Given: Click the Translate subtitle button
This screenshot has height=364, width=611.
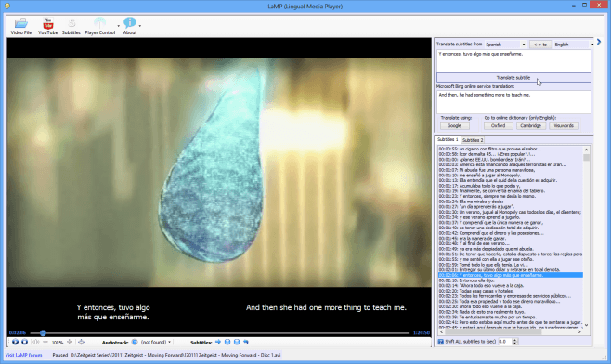Looking at the screenshot, I should point(513,78).
